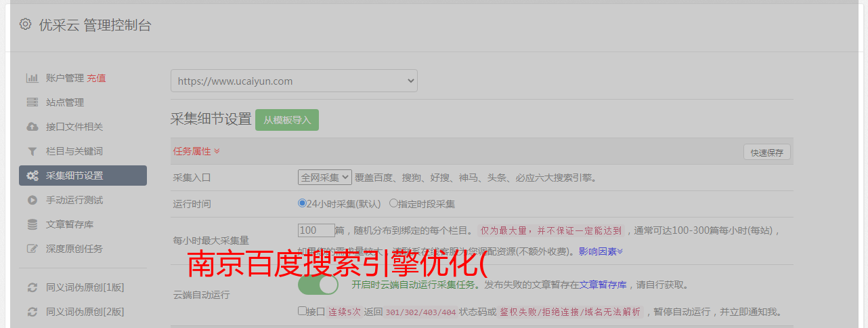Screen dimensions: 868x328
Task: Click the bar chart icon for 账户管理
Action: click(x=32, y=78)
